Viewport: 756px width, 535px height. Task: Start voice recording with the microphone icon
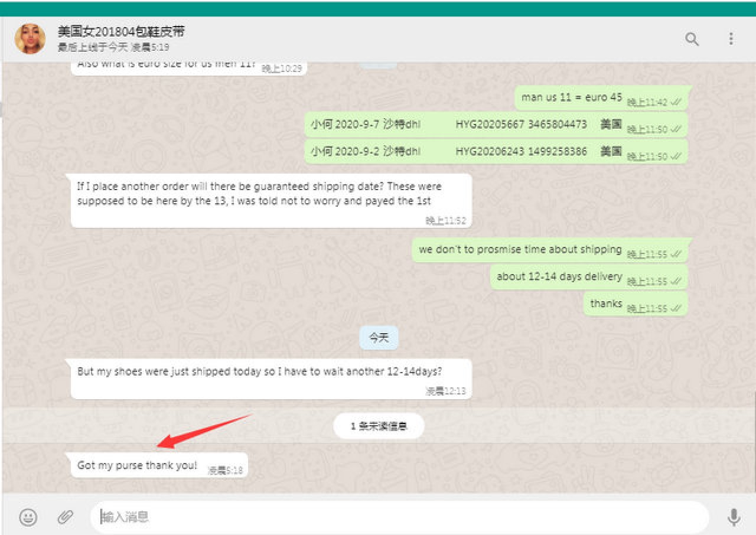(x=734, y=517)
